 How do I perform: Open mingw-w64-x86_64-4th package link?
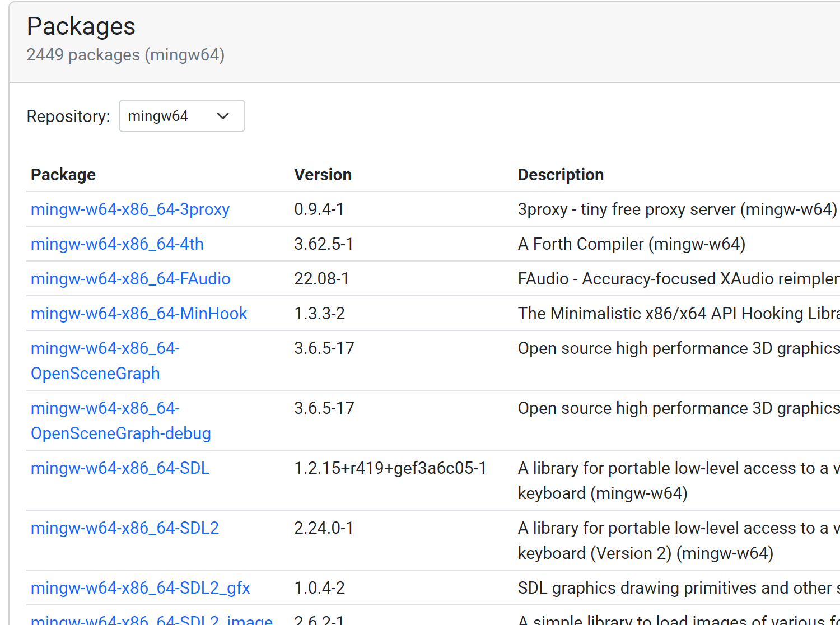117,244
